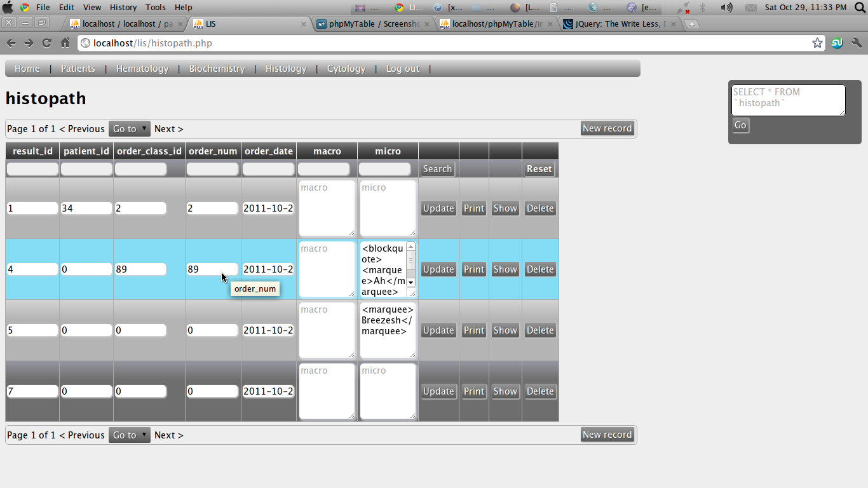Click inside the SELECT * FROM histopath query box

[788, 100]
